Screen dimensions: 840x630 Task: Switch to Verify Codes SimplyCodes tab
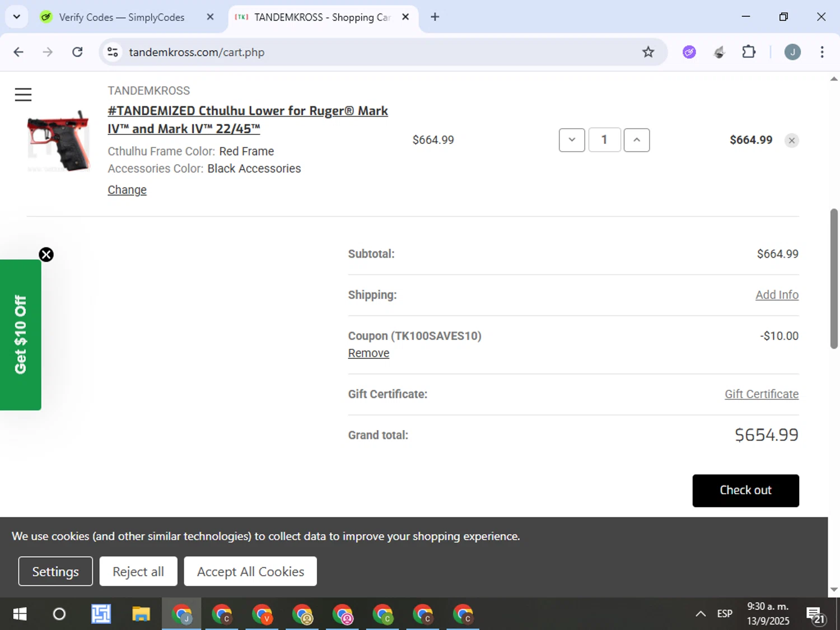(x=122, y=17)
